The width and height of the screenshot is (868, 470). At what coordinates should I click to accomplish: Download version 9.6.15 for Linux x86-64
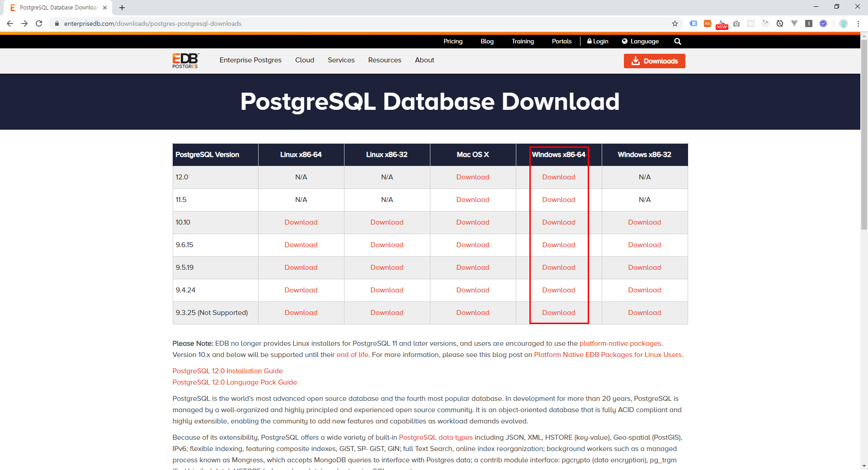pos(301,245)
